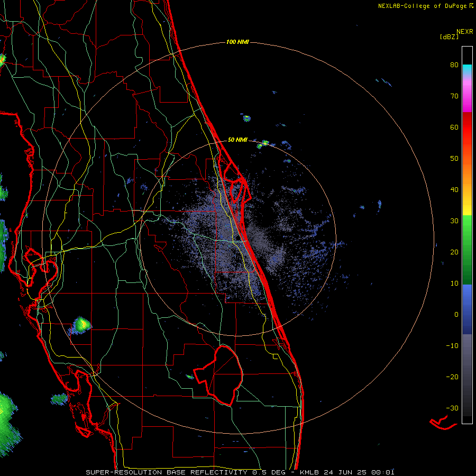Click the NEXR label above the color scale
The width and height of the screenshot is (476, 476).
coord(464,32)
